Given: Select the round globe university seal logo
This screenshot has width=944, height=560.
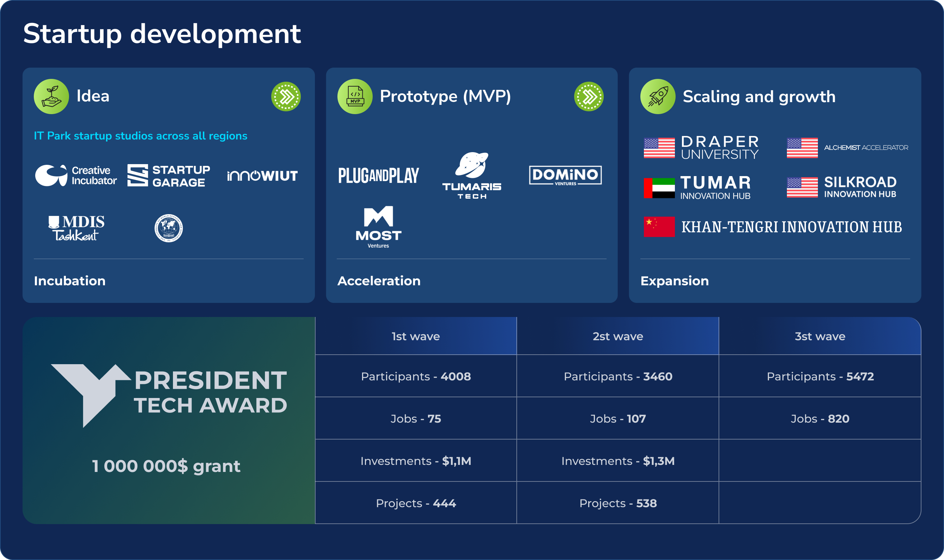Looking at the screenshot, I should point(169,228).
